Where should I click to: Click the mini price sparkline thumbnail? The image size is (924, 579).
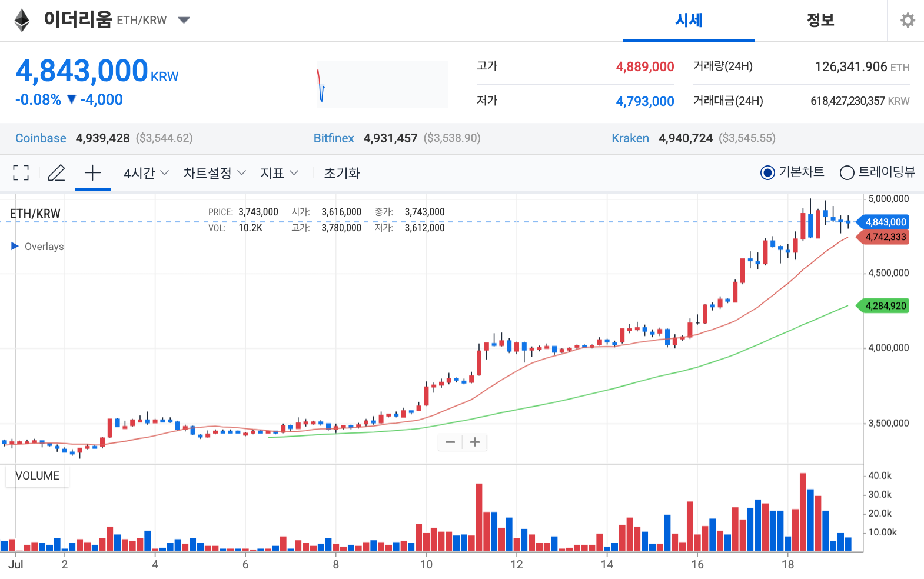click(382, 84)
